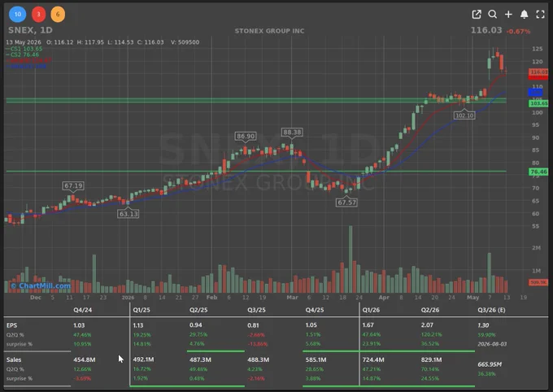Screen dimensions: 553x392
Task: Click the Q1/25 column header
Action: 142,310
